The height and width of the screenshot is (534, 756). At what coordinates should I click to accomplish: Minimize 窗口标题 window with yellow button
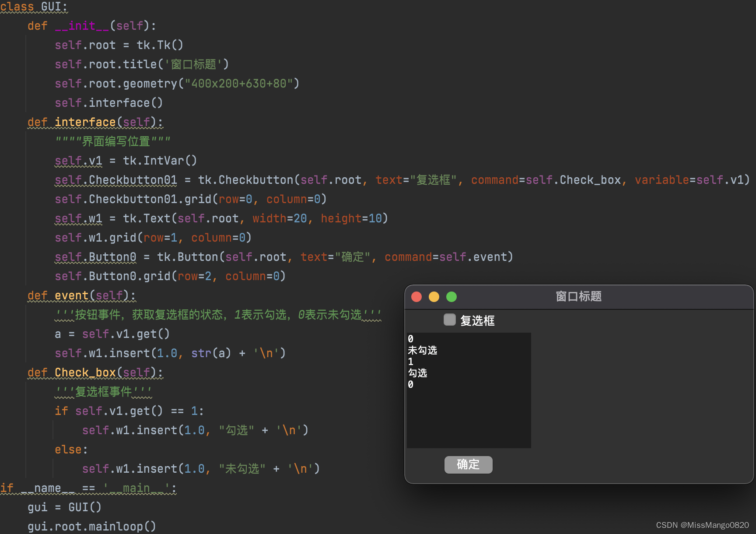[434, 297]
